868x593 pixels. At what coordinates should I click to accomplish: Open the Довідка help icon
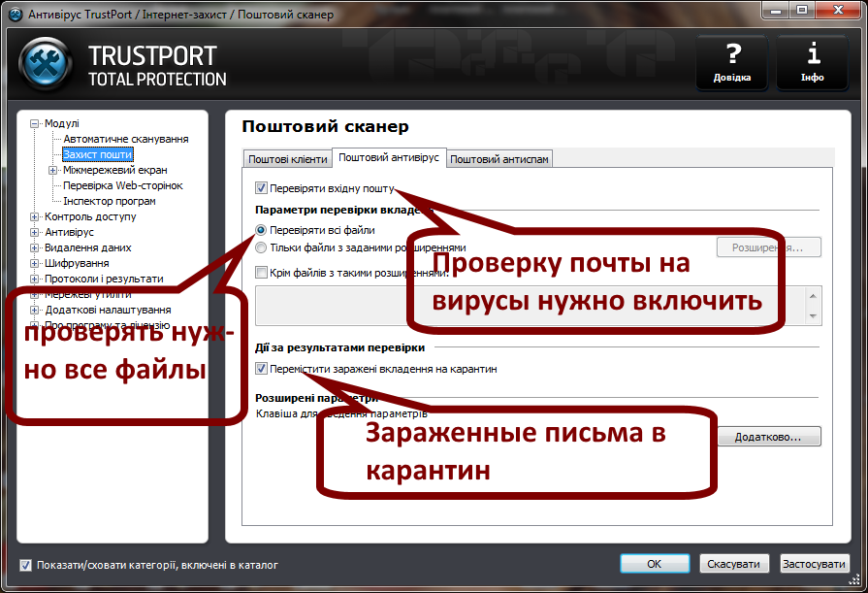click(731, 62)
